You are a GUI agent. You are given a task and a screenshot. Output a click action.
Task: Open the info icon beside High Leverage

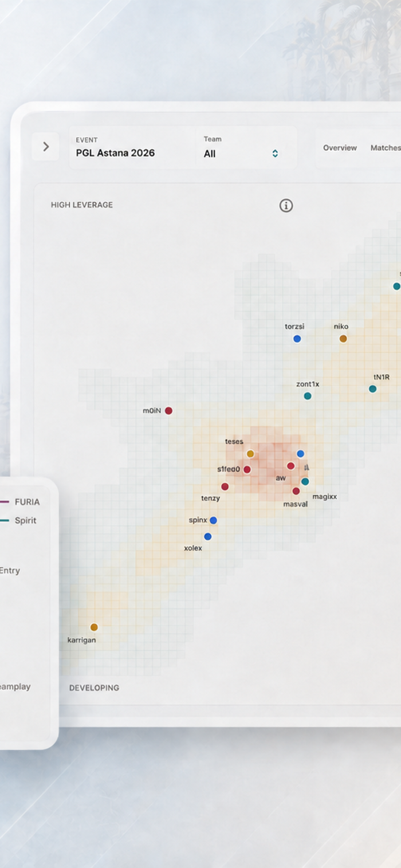(286, 206)
